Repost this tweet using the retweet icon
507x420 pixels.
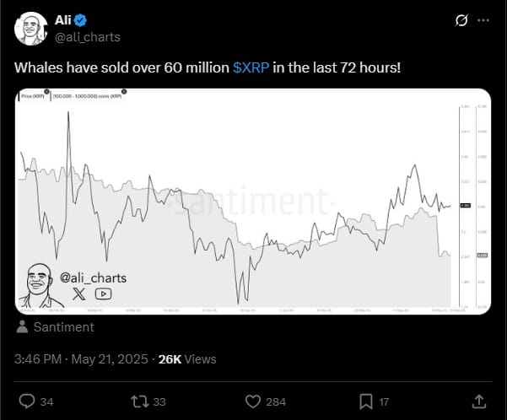click(140, 401)
